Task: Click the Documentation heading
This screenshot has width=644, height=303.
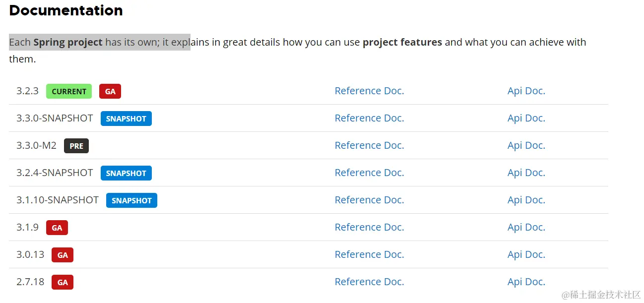Action: (x=66, y=10)
